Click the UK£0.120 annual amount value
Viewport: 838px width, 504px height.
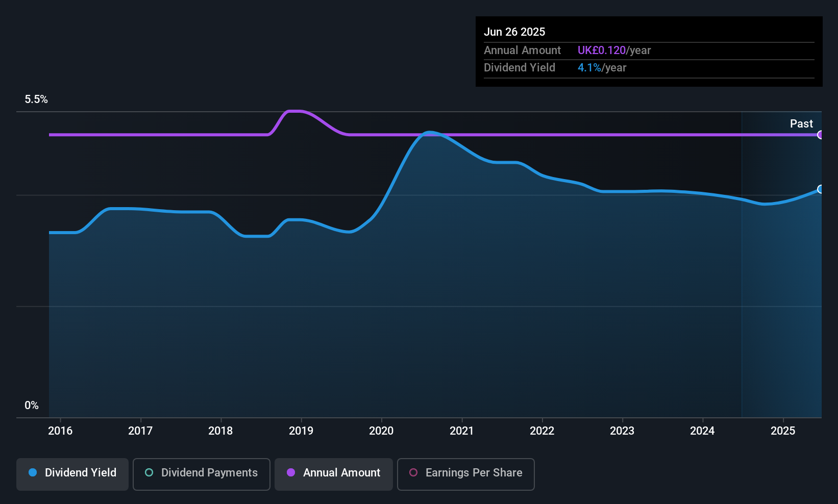(x=602, y=50)
